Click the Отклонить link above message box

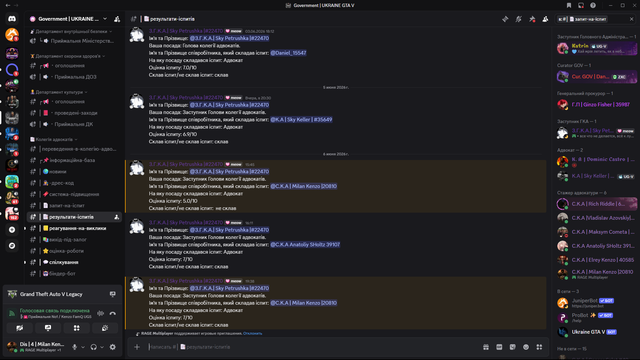click(x=253, y=333)
